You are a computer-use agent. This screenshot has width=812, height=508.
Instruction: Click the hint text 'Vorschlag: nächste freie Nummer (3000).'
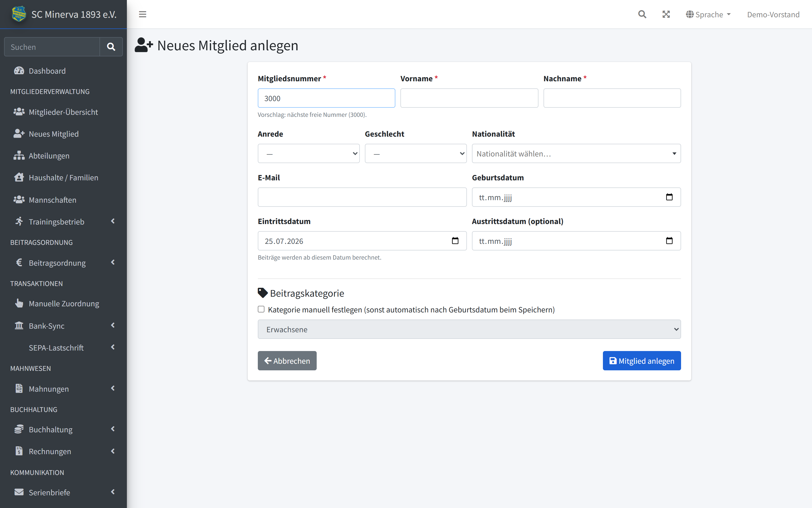pyautogui.click(x=312, y=115)
